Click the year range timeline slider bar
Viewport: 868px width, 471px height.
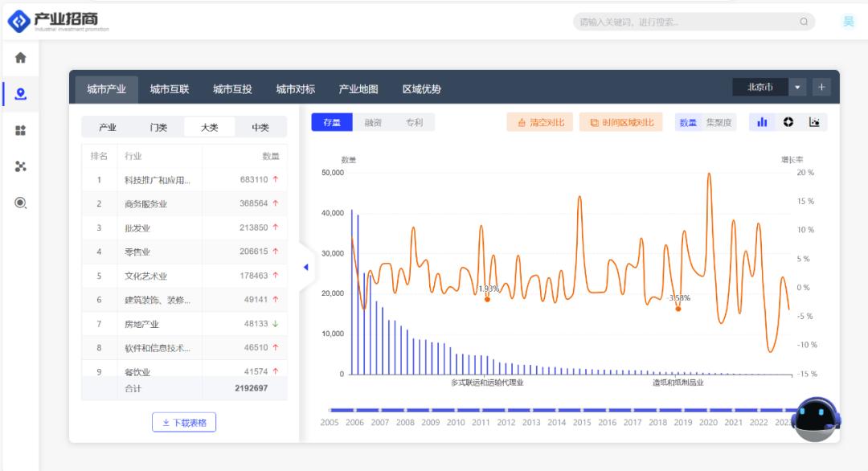[563, 410]
